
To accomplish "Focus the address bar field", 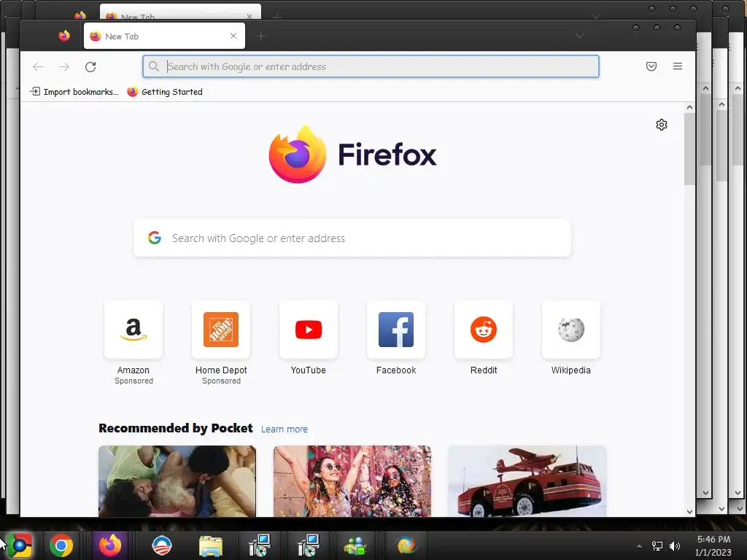I will pyautogui.click(x=371, y=66).
